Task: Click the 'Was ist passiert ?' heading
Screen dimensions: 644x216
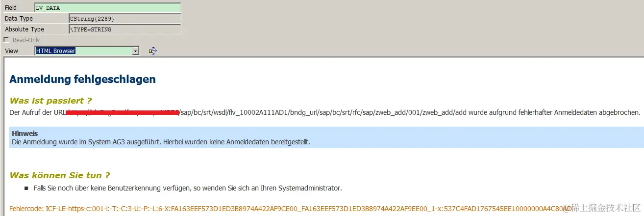Action: click(50, 101)
